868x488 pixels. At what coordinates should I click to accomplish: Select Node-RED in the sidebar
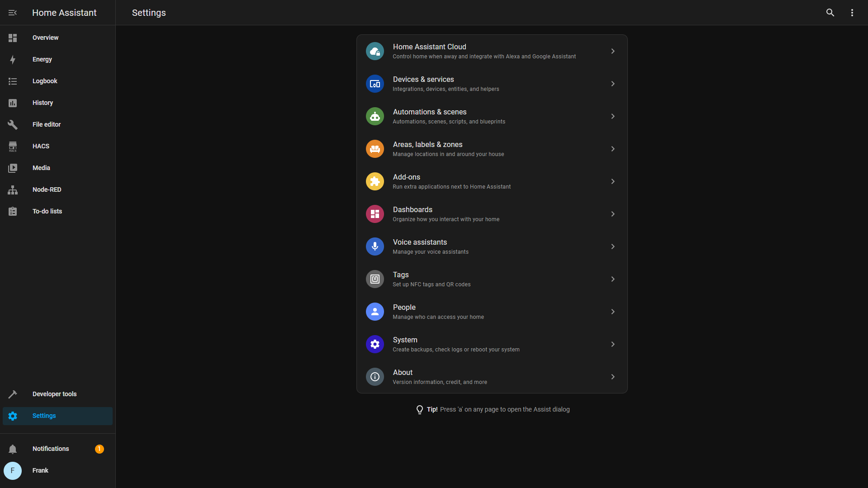[57, 190]
